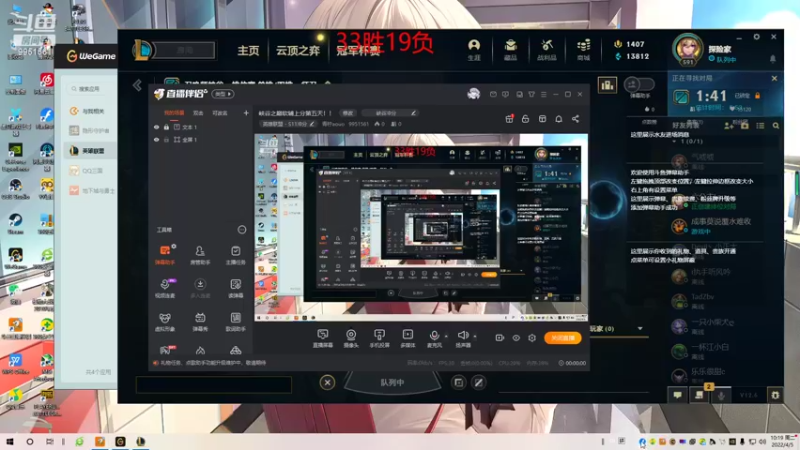
Task: Open the 藏品 collection icon
Action: [510, 50]
